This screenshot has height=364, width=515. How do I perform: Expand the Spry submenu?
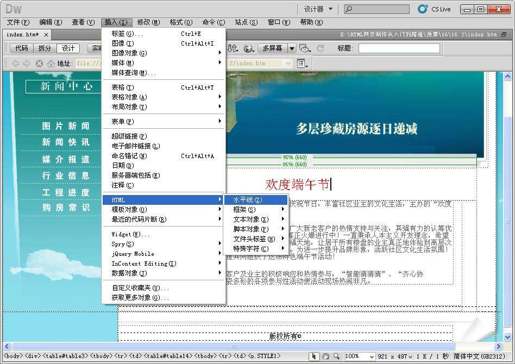[164, 244]
